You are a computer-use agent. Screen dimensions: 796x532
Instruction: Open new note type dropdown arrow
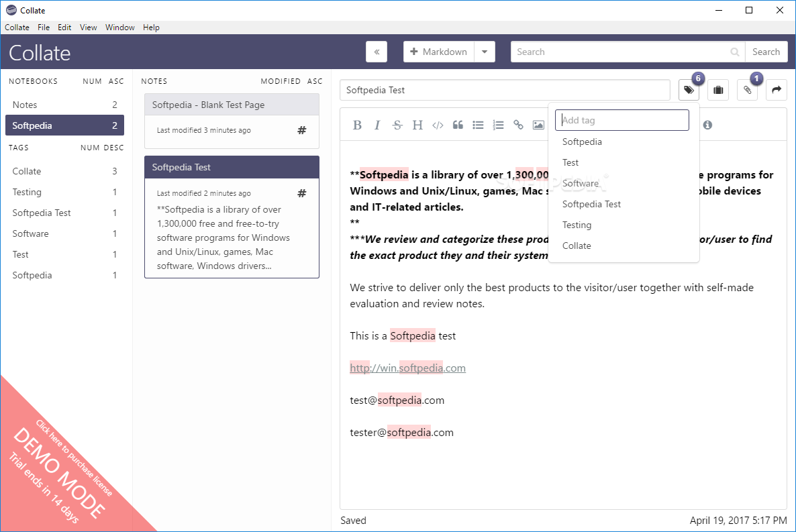tap(485, 52)
